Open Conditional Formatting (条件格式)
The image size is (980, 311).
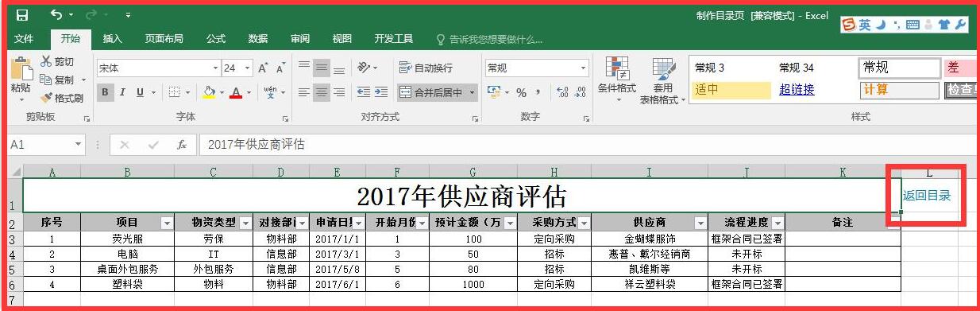[617, 80]
